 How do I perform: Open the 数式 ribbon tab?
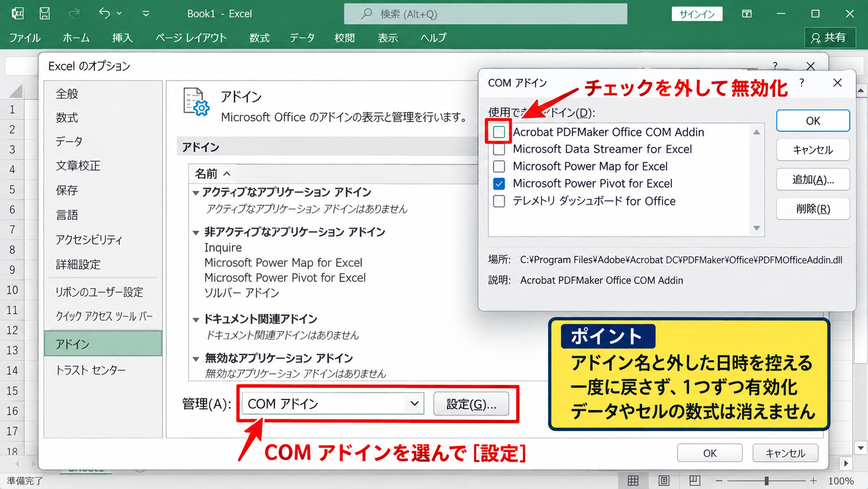(259, 37)
